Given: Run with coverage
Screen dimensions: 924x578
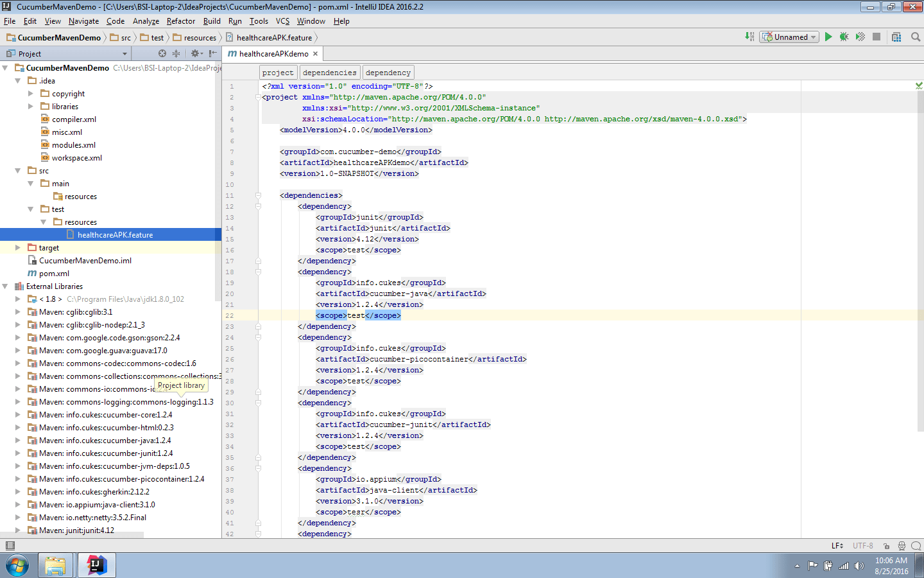Looking at the screenshot, I should pyautogui.click(x=860, y=37).
